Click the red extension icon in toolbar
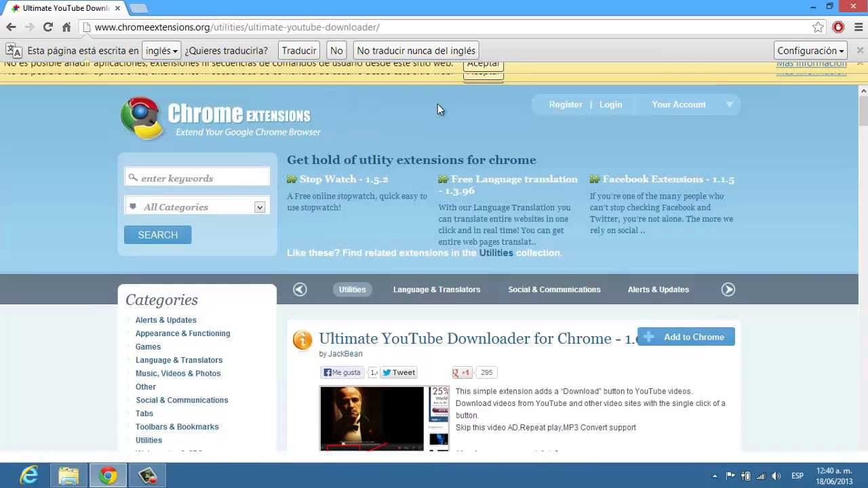 (839, 27)
